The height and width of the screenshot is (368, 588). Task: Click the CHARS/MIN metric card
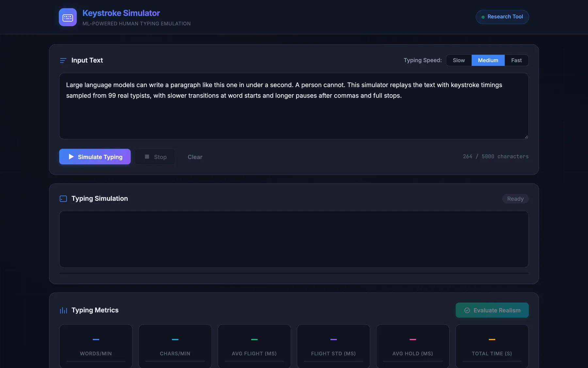(175, 346)
